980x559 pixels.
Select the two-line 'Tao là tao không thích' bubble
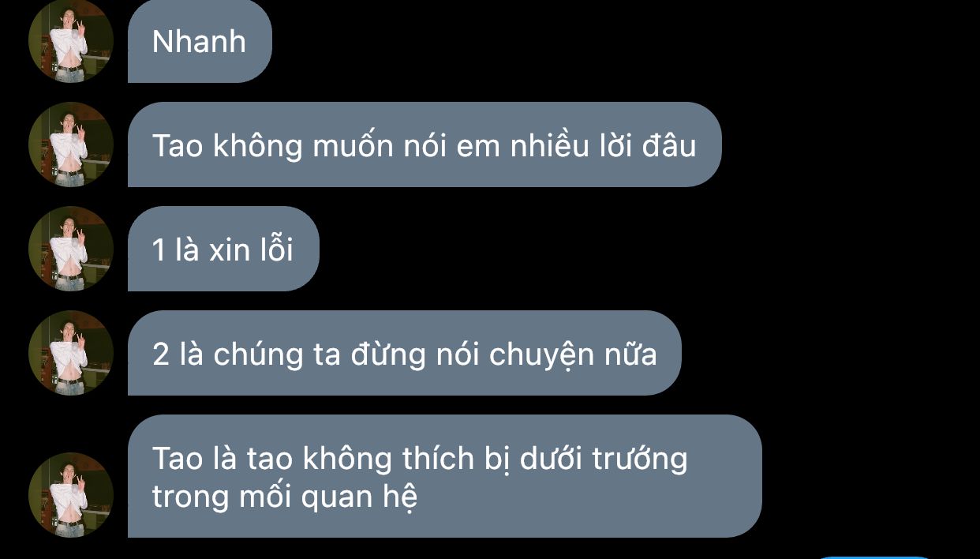point(445,476)
